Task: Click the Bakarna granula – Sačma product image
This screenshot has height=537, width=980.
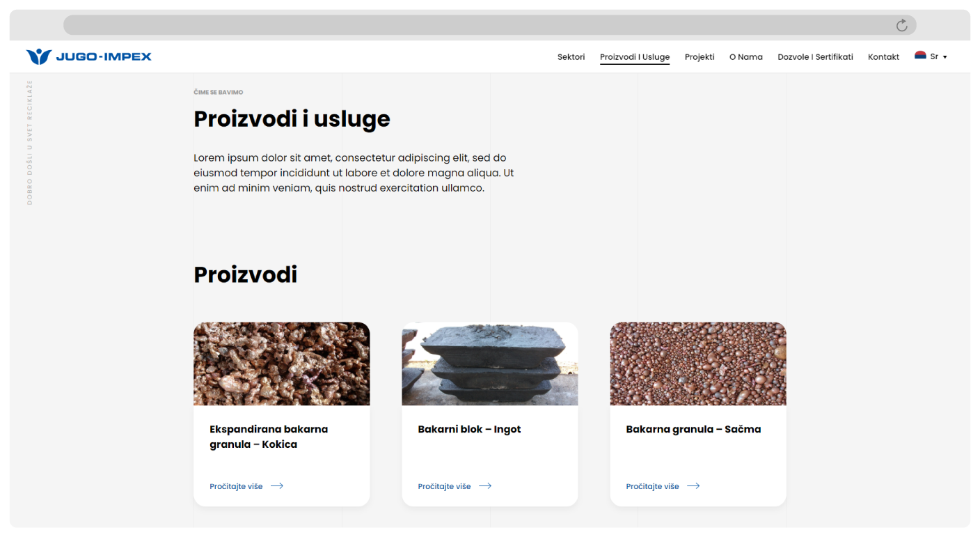Action: [698, 363]
